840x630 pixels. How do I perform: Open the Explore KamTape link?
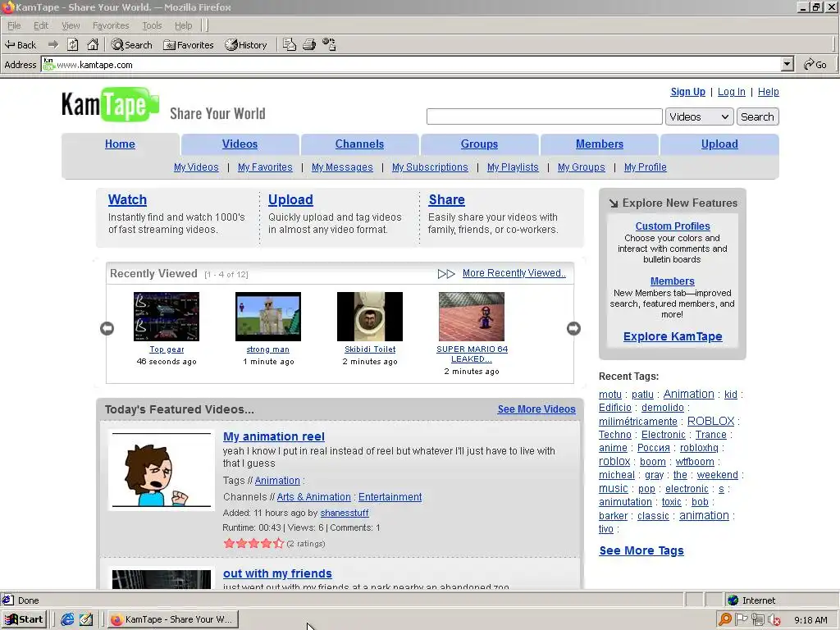tap(673, 336)
